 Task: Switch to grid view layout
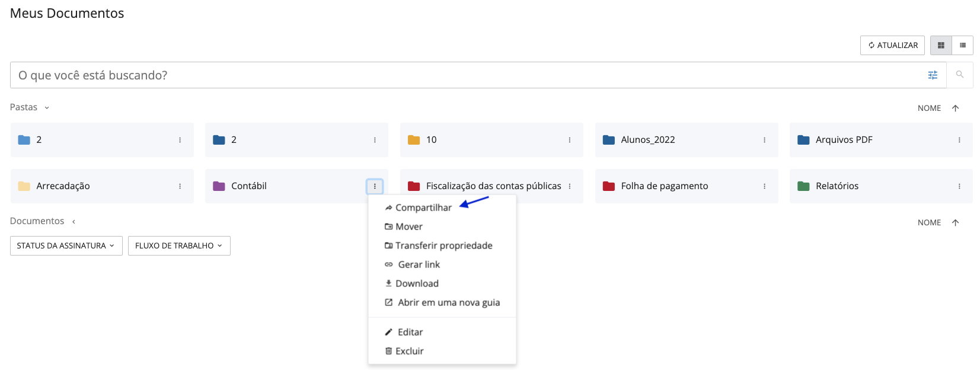tap(940, 46)
